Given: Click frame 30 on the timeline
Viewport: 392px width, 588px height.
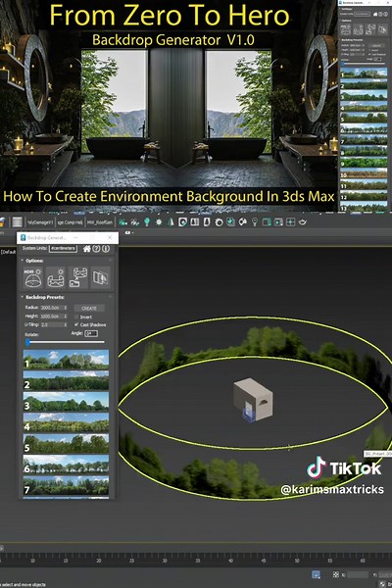Looking at the screenshot, I should click(x=165, y=560).
